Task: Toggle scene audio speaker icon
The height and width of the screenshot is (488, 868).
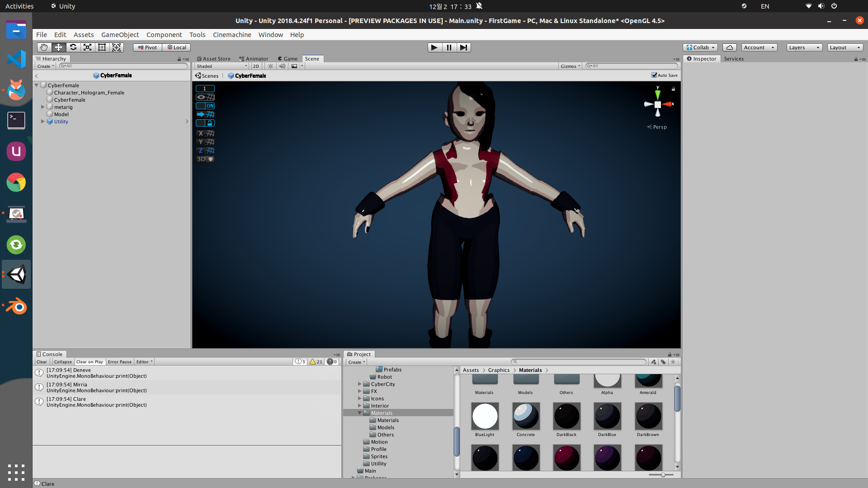Action: coord(282,66)
